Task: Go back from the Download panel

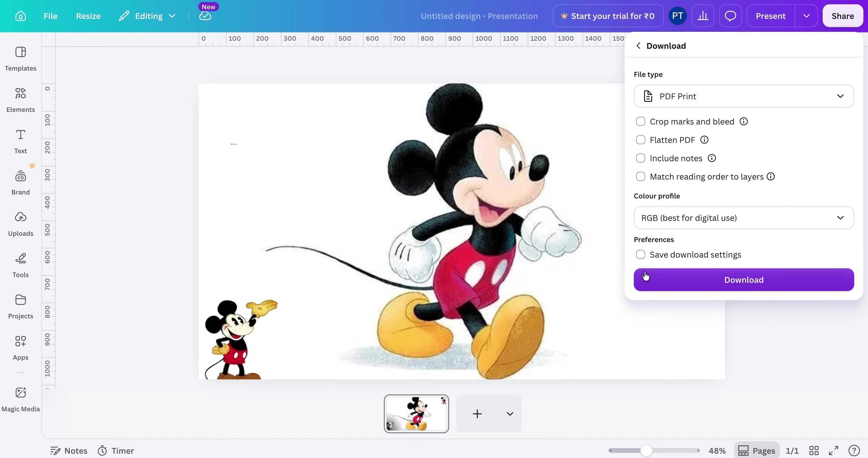Action: pyautogui.click(x=638, y=46)
